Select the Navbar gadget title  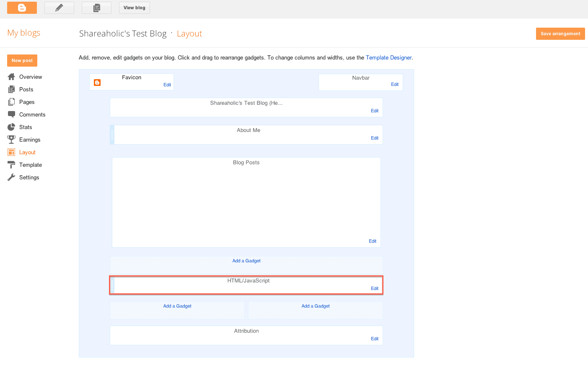361,78
